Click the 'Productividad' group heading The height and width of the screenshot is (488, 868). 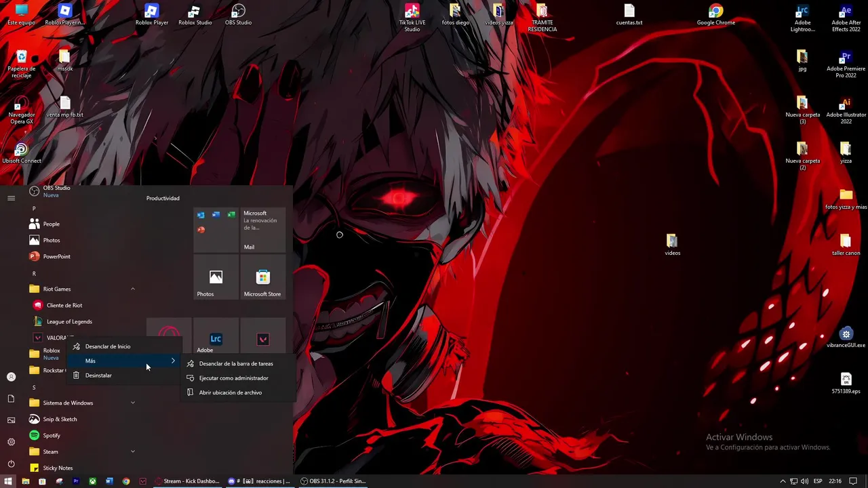(x=163, y=199)
